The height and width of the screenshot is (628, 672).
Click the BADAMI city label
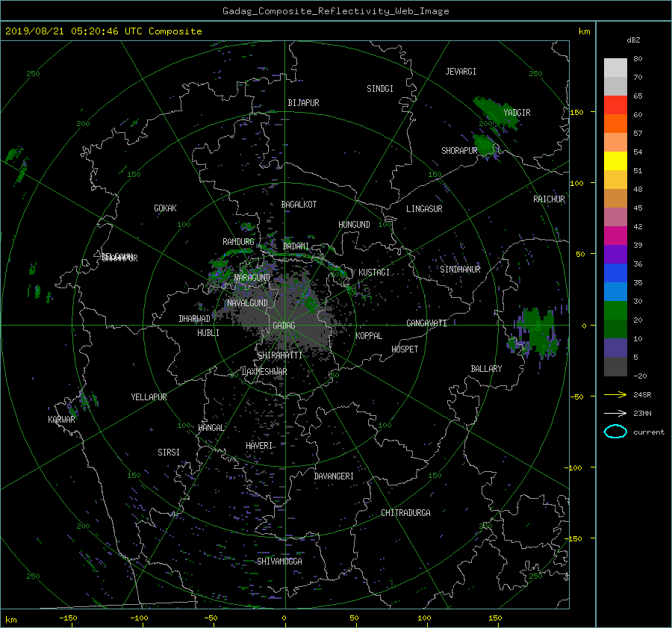coord(296,246)
